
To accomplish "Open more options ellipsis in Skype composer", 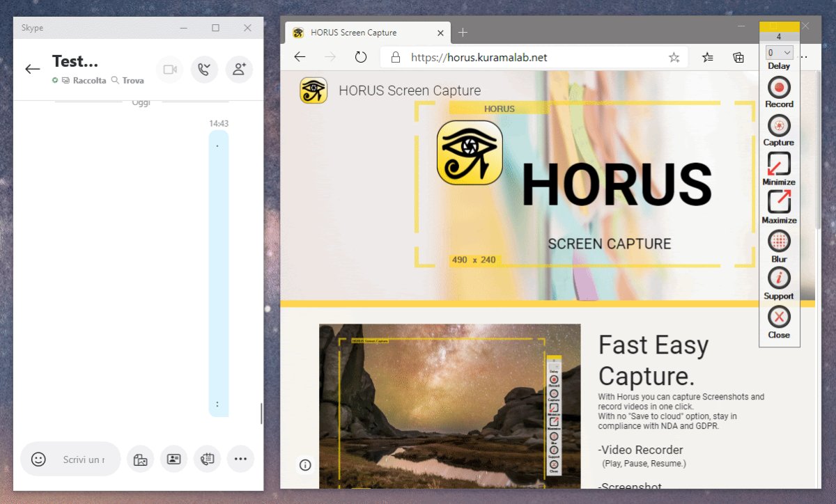I will click(x=240, y=459).
